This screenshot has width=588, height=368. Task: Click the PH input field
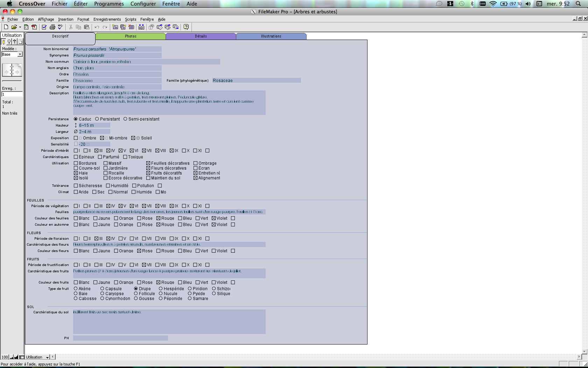(x=120, y=338)
